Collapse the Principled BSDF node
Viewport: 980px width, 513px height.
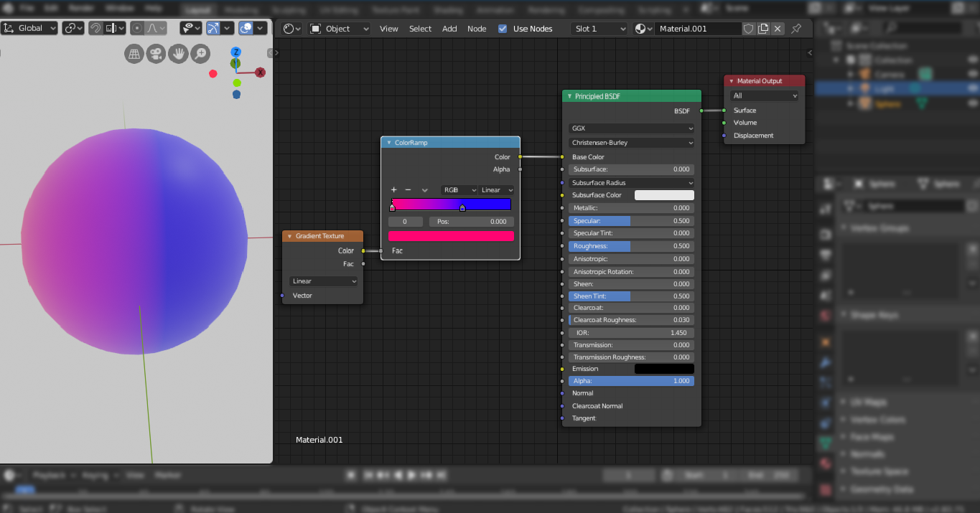[x=569, y=96]
